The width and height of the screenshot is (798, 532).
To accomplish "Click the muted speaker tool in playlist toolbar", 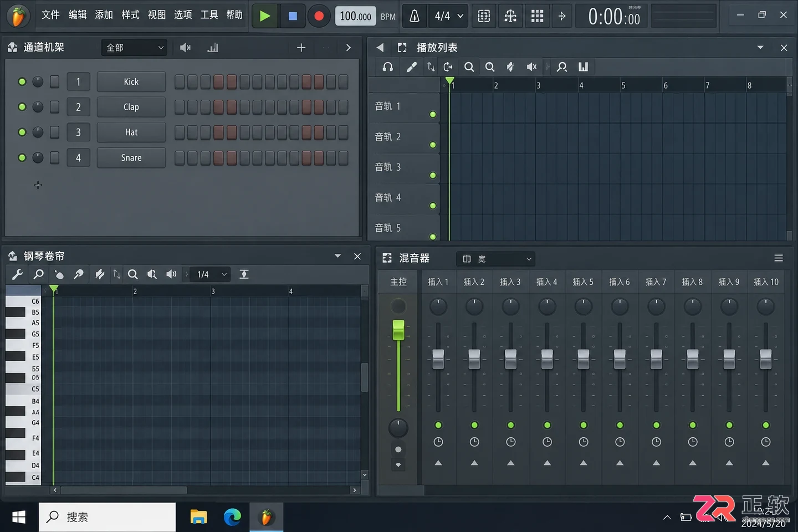I will (x=531, y=67).
